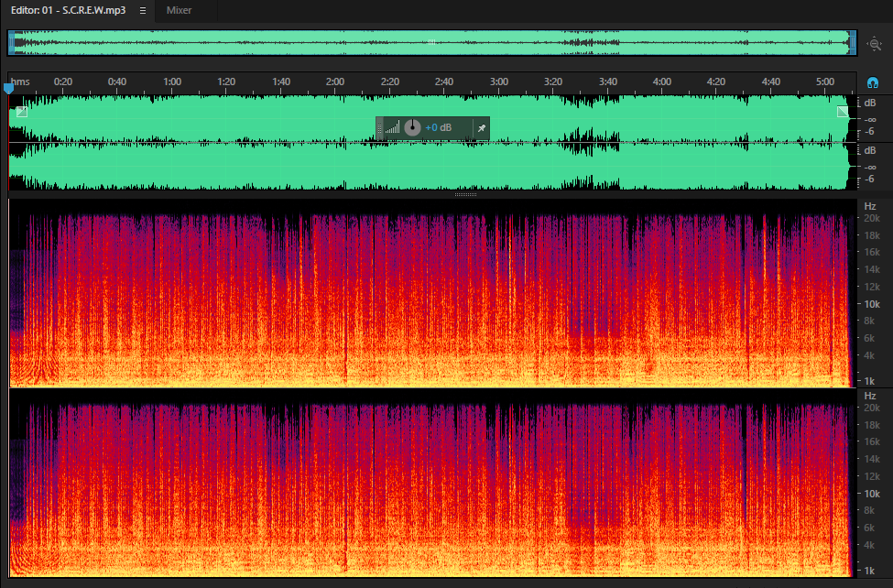Click the HUD amplitude bars icon

tap(392, 127)
